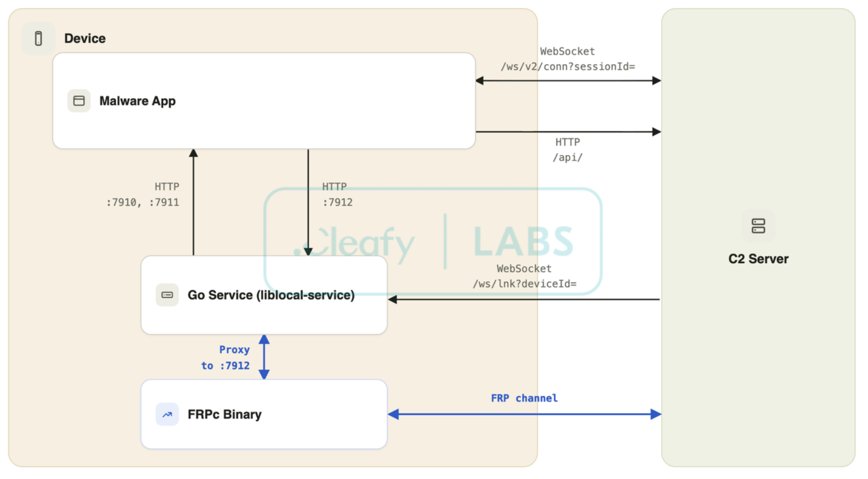Select the 'FRPc Binary' label
Screen dimensions: 868x479
pos(225,414)
